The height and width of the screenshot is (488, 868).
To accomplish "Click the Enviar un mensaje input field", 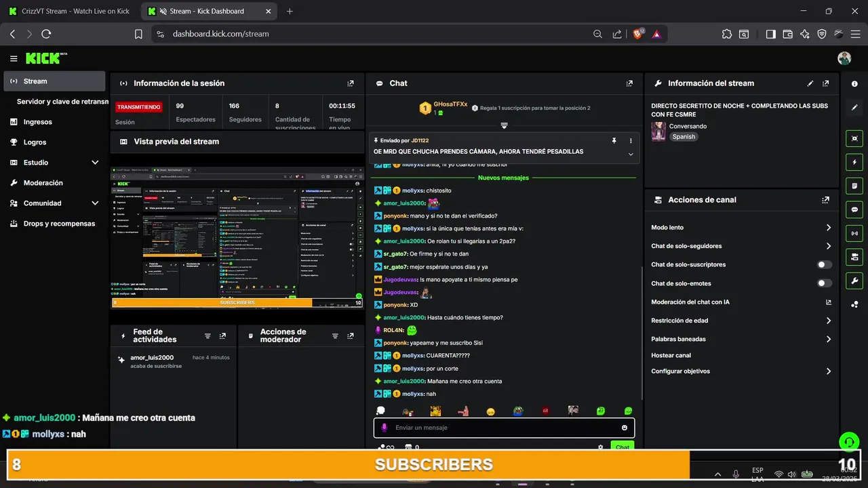I will point(504,428).
